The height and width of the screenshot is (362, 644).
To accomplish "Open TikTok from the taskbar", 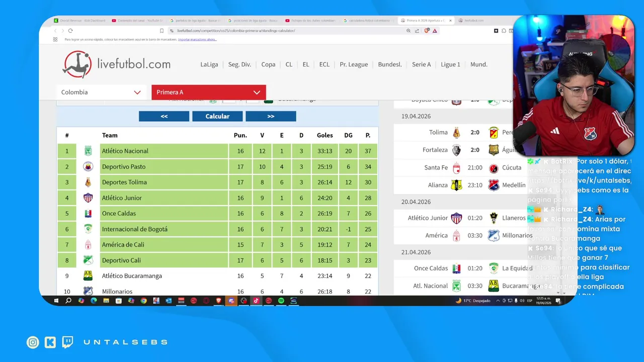I will click(x=256, y=301).
